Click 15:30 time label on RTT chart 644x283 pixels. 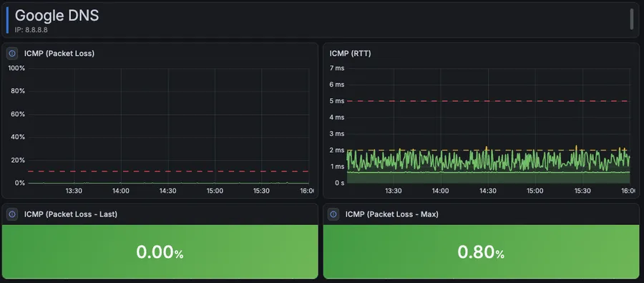click(582, 191)
